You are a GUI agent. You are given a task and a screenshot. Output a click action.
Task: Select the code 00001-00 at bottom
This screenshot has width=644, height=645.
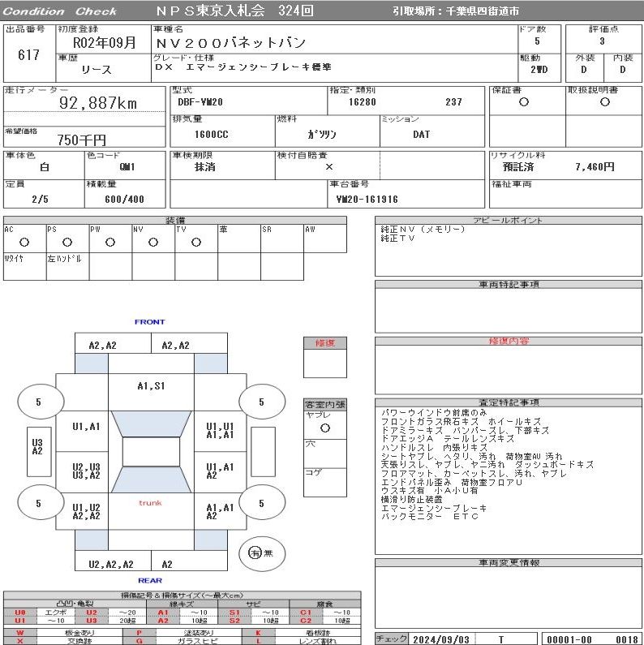pos(569,639)
